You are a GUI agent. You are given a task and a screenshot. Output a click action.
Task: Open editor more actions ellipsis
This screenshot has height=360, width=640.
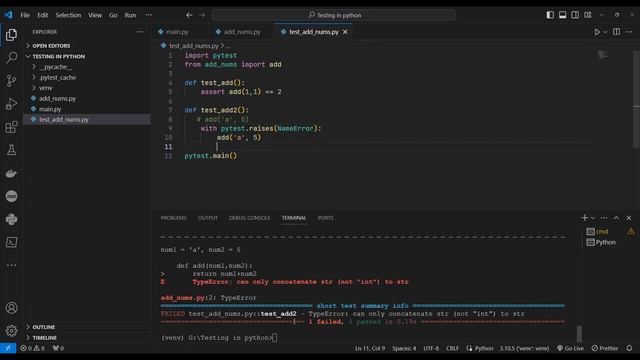tap(629, 32)
